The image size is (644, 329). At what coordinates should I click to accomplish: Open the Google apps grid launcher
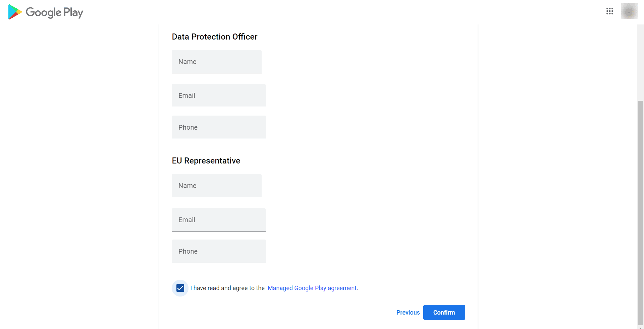coord(609,11)
